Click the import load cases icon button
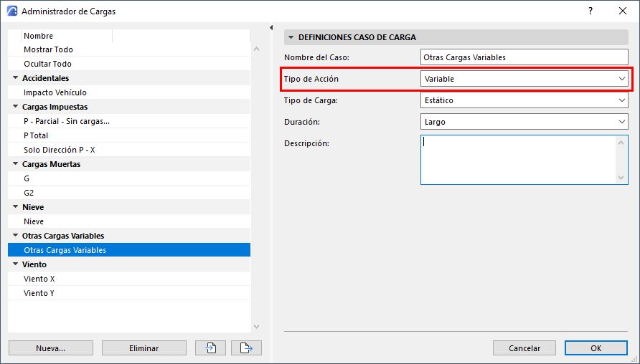The width and height of the screenshot is (640, 364). pos(210,348)
